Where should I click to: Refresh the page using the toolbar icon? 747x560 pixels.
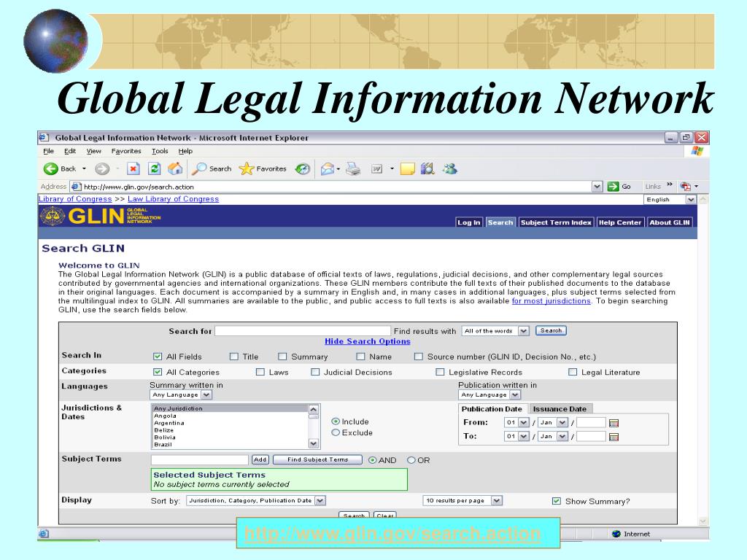pos(155,168)
